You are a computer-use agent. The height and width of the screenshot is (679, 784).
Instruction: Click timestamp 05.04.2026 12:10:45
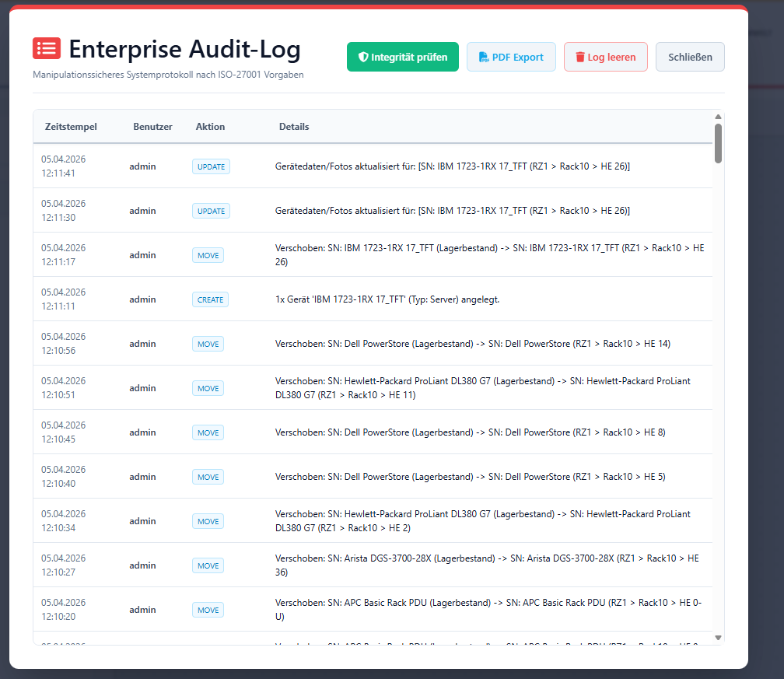point(64,432)
